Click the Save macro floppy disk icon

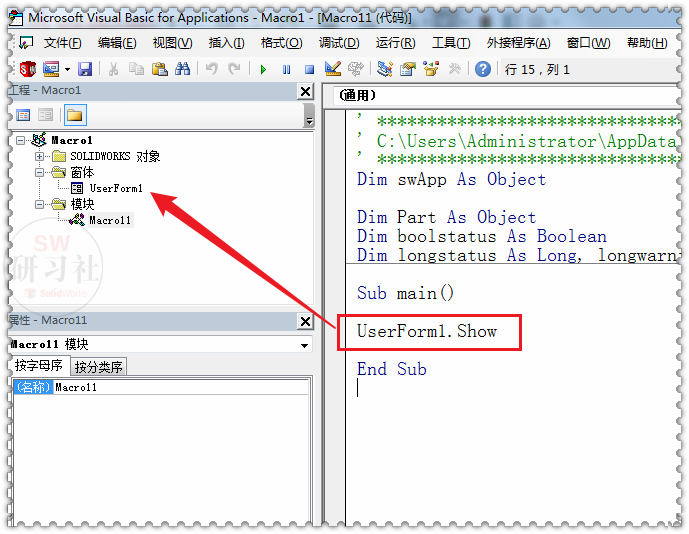tap(85, 69)
